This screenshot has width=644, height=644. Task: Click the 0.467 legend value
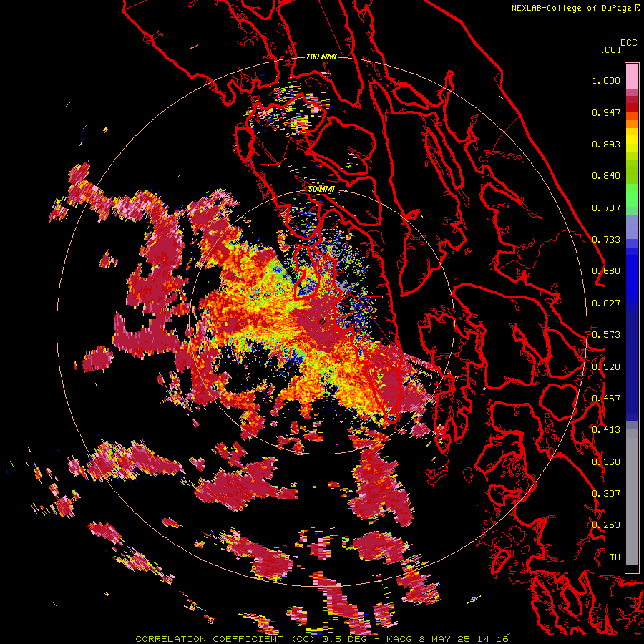click(606, 399)
